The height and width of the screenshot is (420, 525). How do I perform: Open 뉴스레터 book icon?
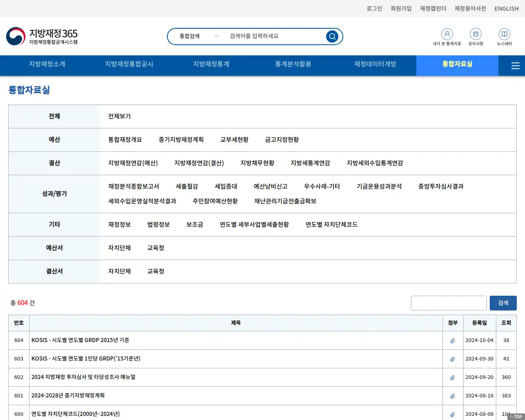click(x=504, y=34)
